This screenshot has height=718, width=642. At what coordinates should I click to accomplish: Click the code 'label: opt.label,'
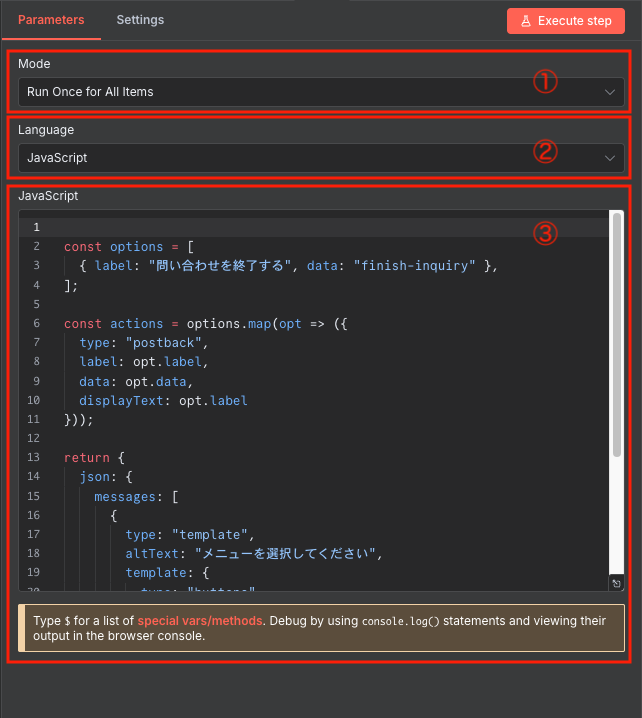(144, 362)
